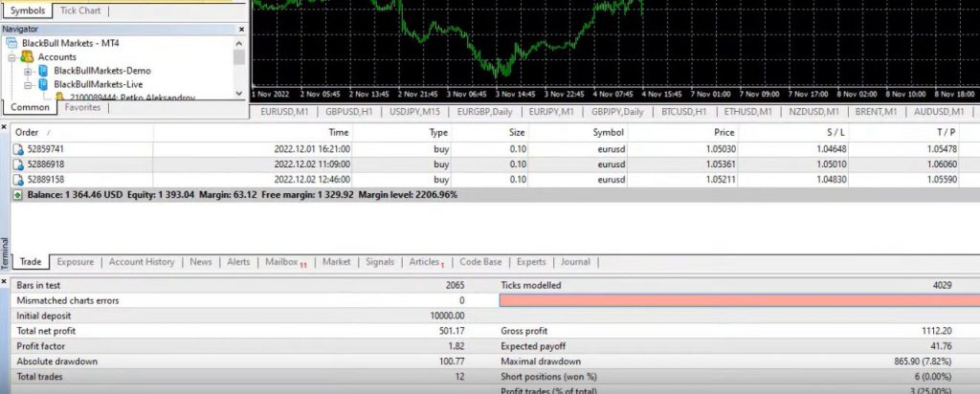Sort by the Symbol column header
This screenshot has width=980, height=394.
point(608,132)
